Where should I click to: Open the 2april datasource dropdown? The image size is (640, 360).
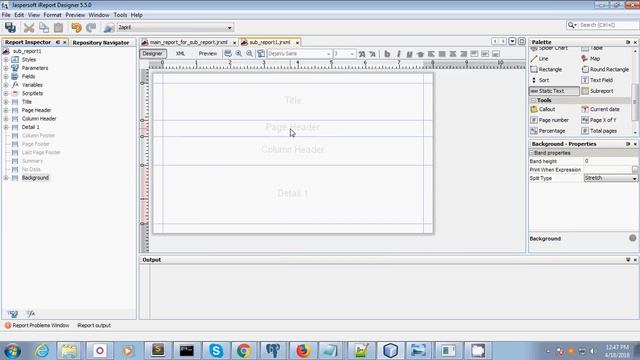point(229,27)
